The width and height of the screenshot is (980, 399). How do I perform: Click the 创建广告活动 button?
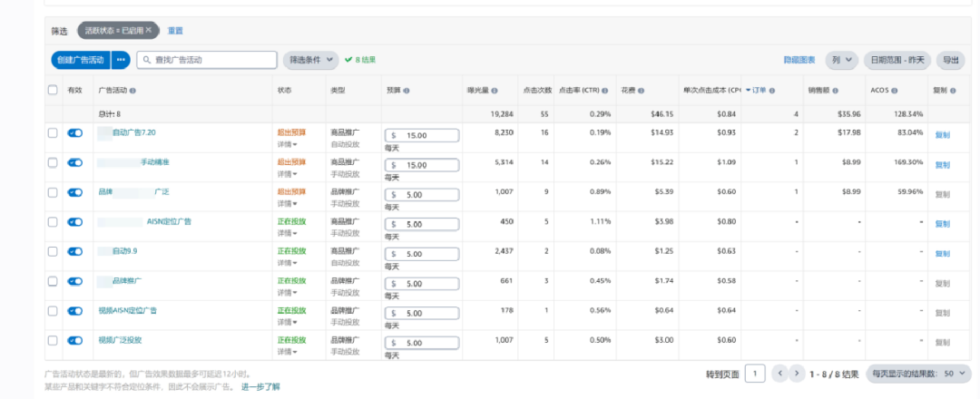coord(81,60)
